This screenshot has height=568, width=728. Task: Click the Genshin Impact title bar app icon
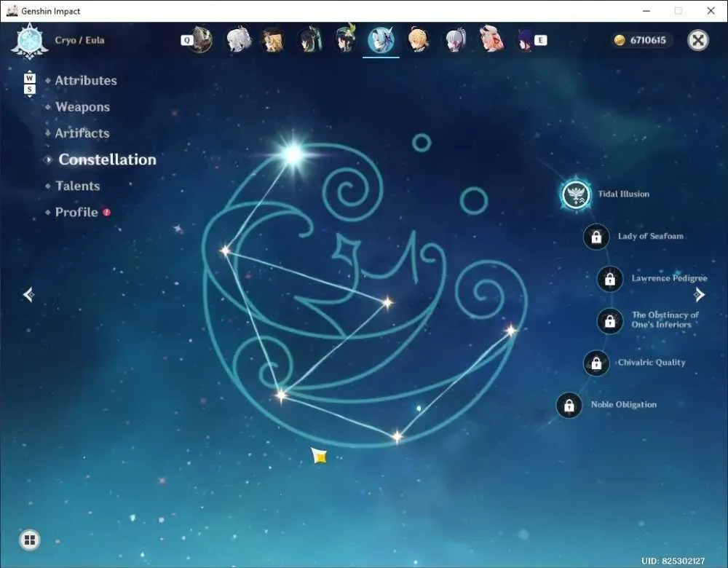(x=12, y=11)
